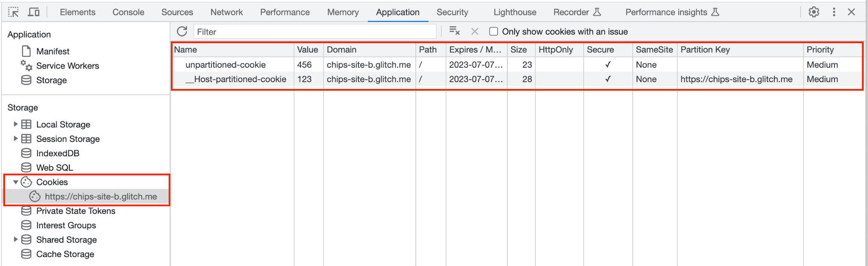Open the Service Workers pane
This screenshot has width=868, height=266.
pos(67,66)
